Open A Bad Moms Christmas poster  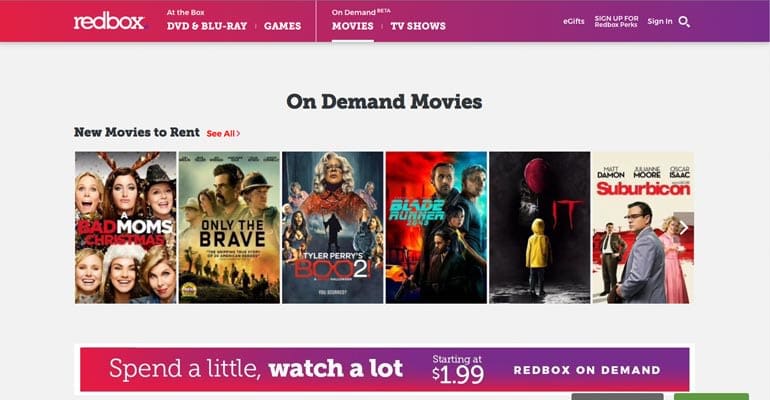pyautogui.click(x=126, y=227)
